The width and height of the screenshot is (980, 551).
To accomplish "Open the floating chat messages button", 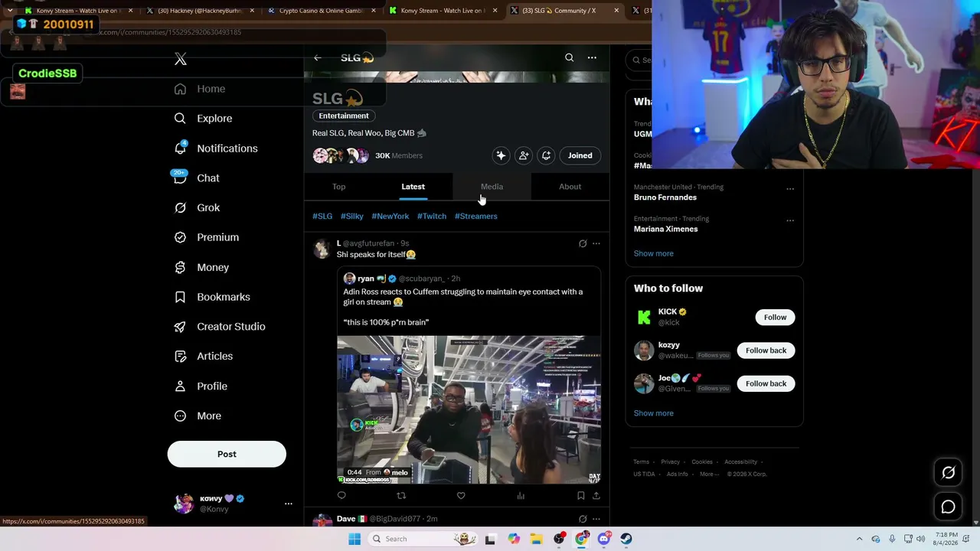I will [948, 507].
